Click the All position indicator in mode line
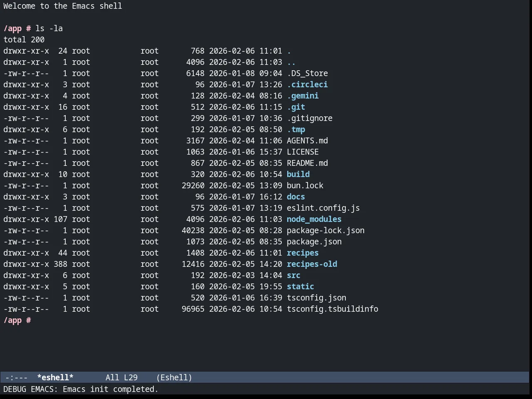Viewport: 532px width, 399px height. [112, 377]
